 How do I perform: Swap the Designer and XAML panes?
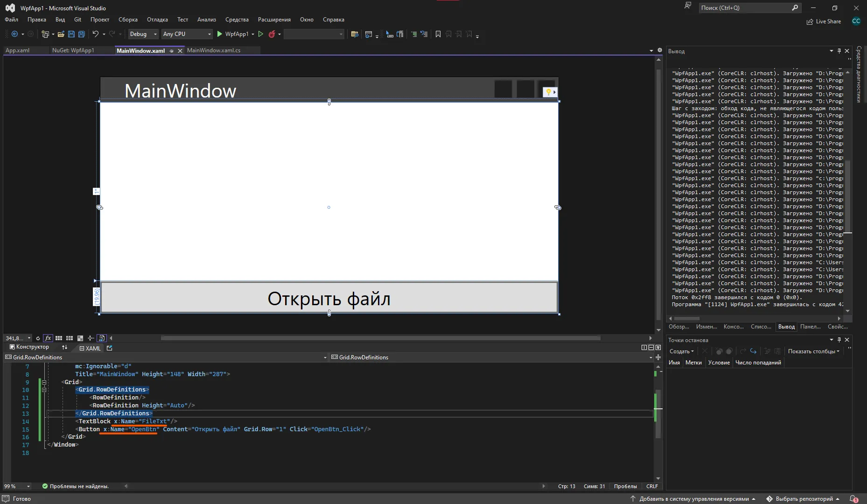[x=64, y=348]
